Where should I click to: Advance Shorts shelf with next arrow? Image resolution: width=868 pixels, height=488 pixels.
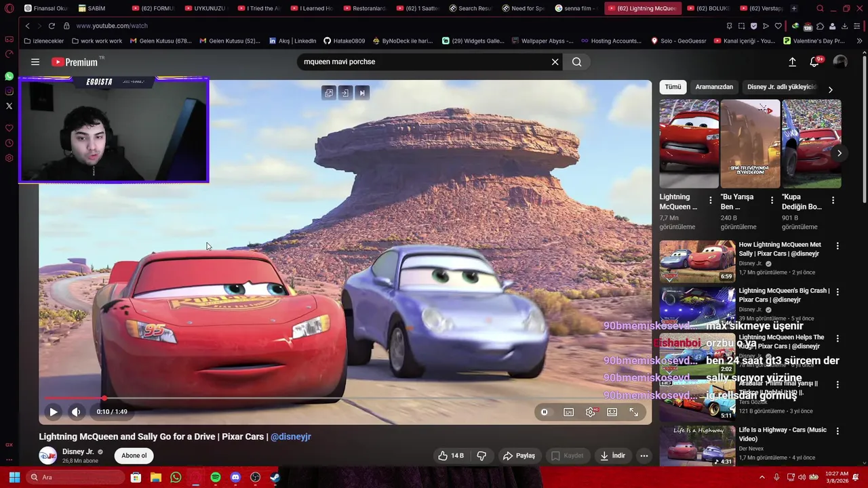839,153
